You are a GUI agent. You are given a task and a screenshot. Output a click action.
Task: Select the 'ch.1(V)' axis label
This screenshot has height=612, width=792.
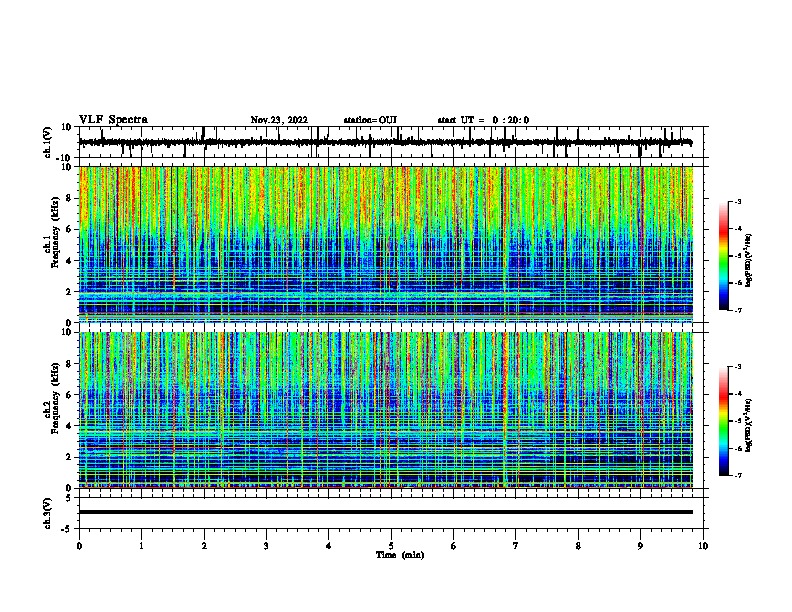coord(48,142)
